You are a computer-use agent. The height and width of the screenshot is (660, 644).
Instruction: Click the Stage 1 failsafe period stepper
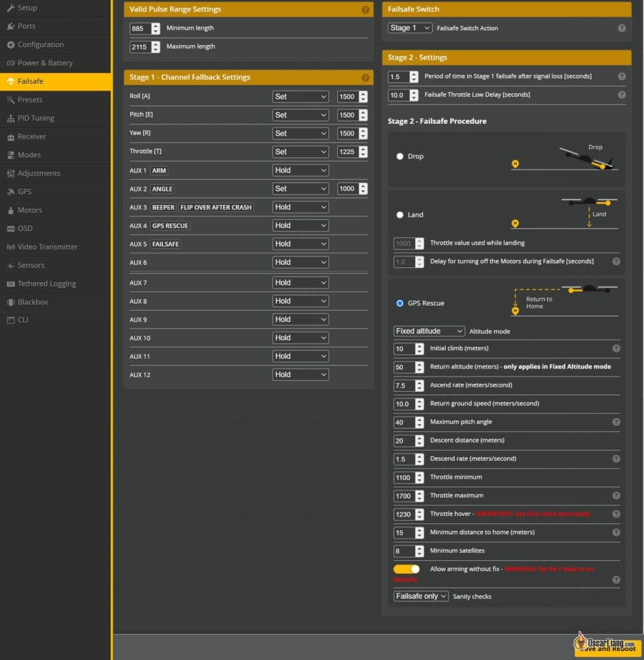pyautogui.click(x=414, y=77)
